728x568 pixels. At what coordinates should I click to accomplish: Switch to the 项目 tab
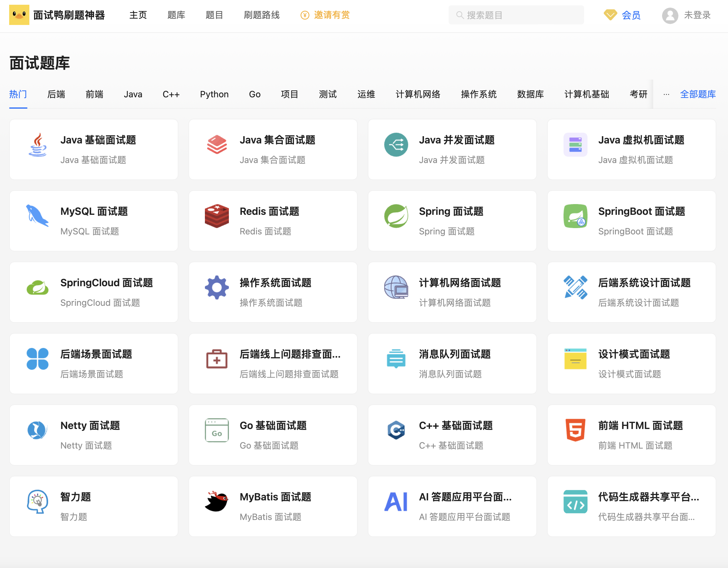(289, 94)
